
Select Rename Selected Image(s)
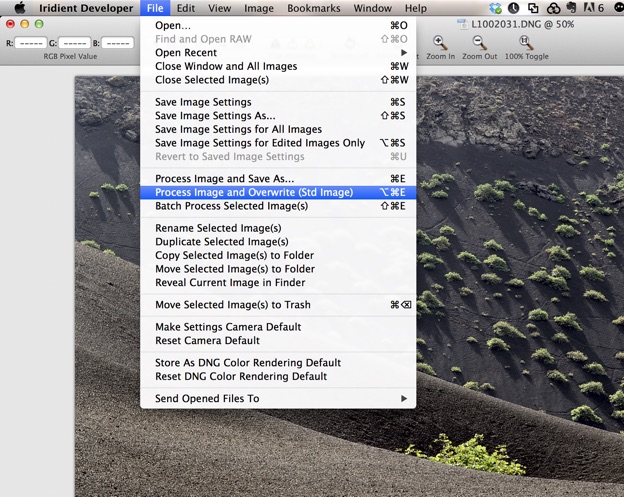pos(278,228)
